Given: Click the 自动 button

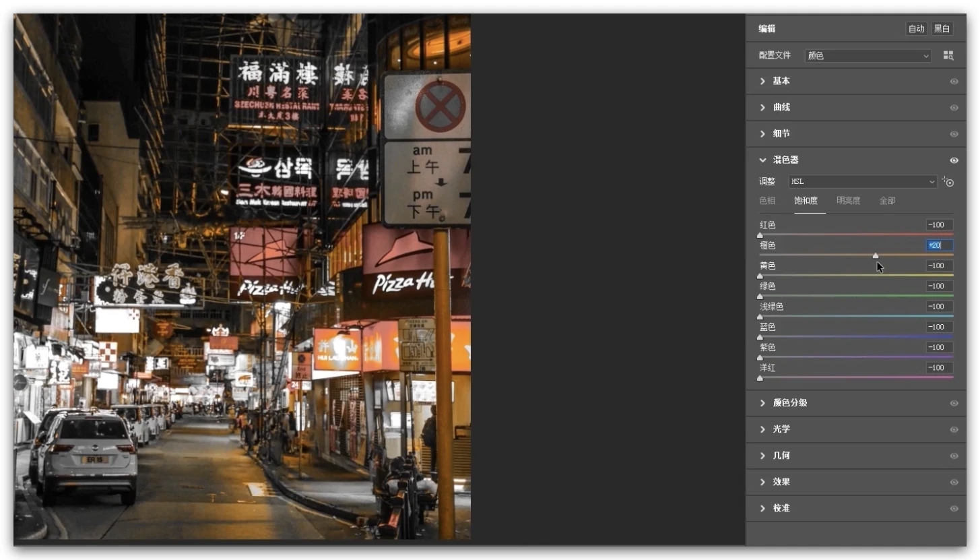Looking at the screenshot, I should [916, 29].
